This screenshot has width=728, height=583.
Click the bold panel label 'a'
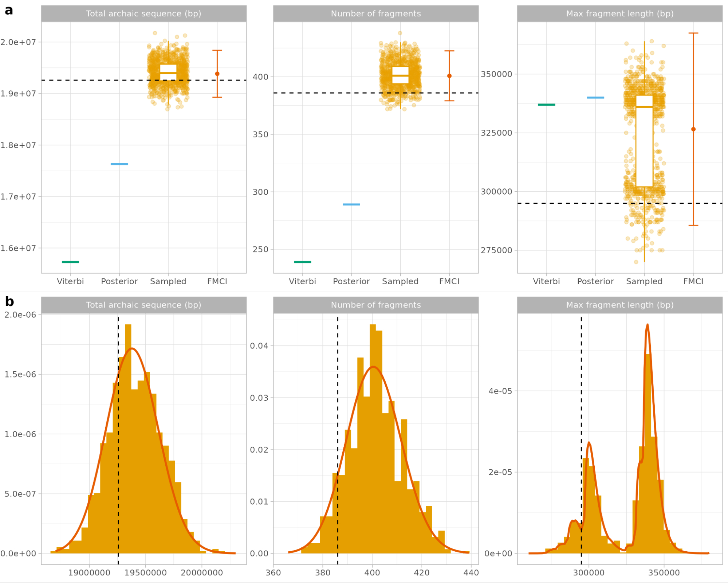pos(9,11)
